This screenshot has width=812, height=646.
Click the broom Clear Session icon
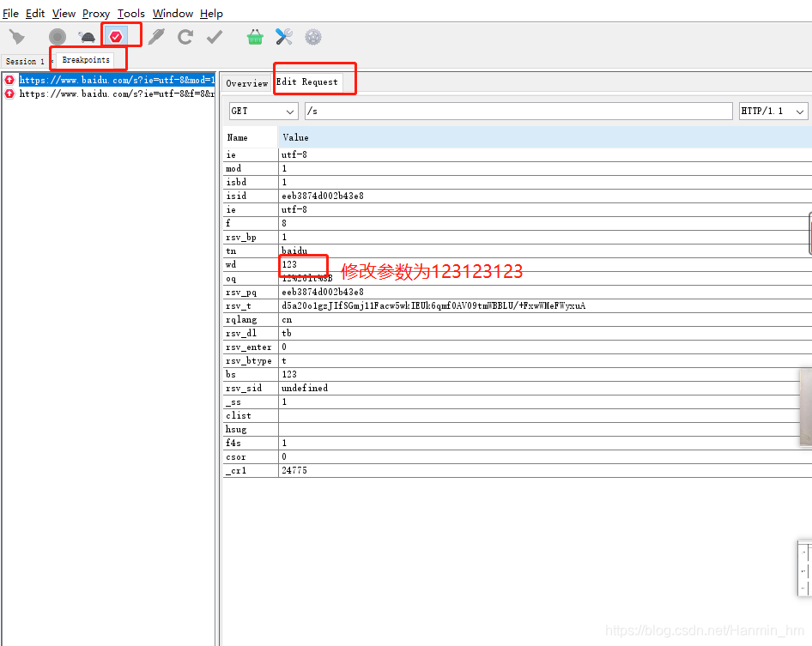point(16,37)
